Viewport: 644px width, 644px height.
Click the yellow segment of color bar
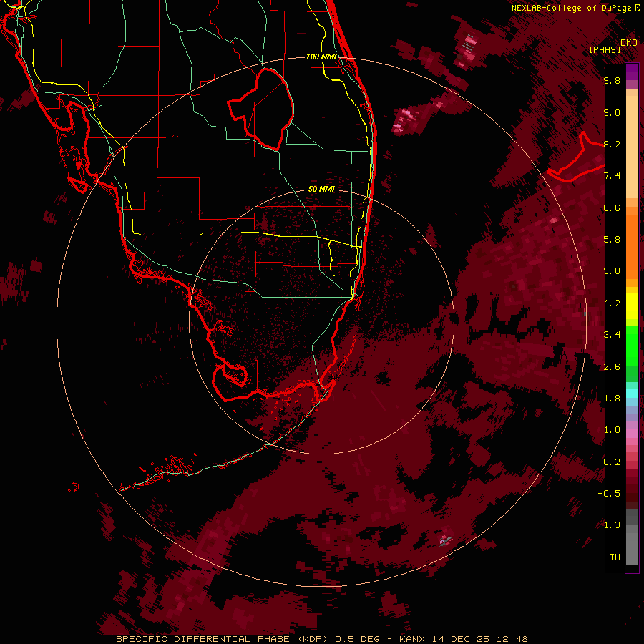point(632,306)
